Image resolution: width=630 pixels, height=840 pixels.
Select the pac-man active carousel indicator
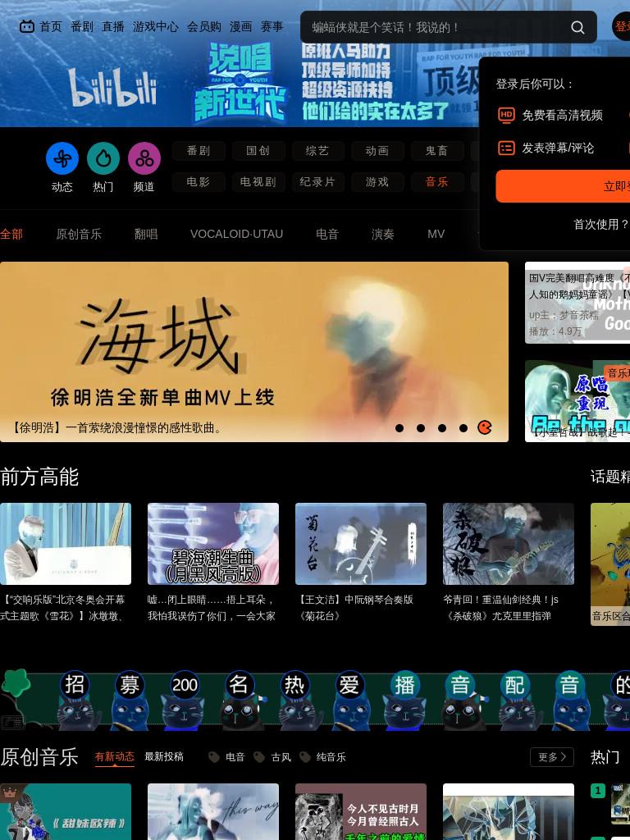(x=485, y=427)
